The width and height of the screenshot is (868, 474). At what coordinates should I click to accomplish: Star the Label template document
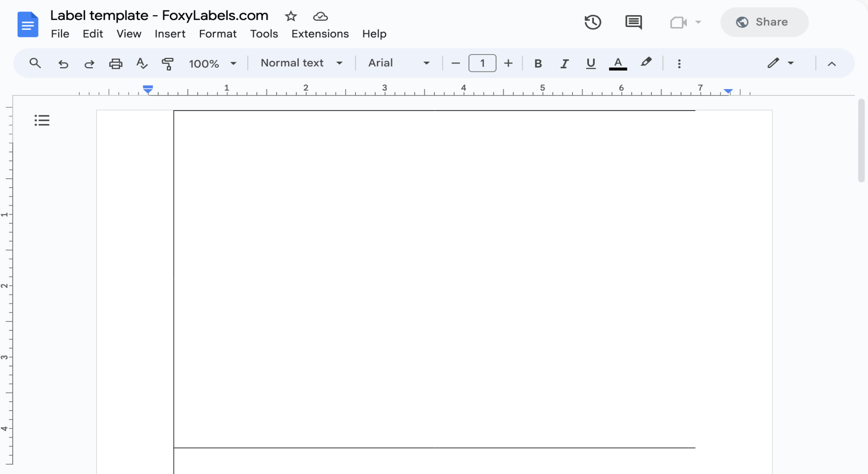point(291,16)
